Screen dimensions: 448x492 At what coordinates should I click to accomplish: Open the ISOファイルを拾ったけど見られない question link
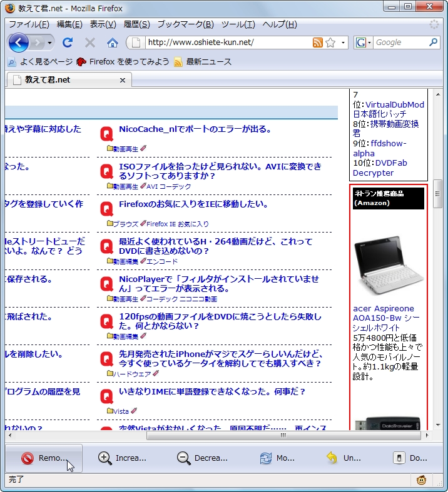[220, 171]
